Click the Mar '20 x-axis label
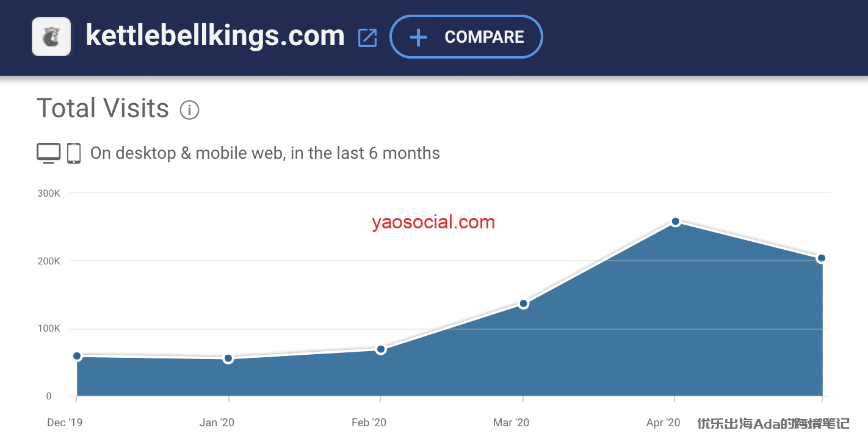 click(512, 423)
